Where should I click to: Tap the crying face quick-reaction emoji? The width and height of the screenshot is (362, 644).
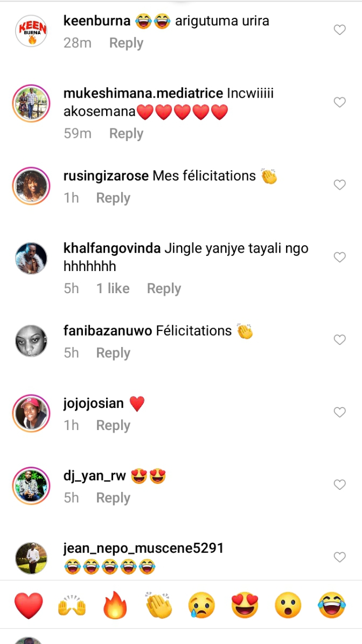[202, 605]
